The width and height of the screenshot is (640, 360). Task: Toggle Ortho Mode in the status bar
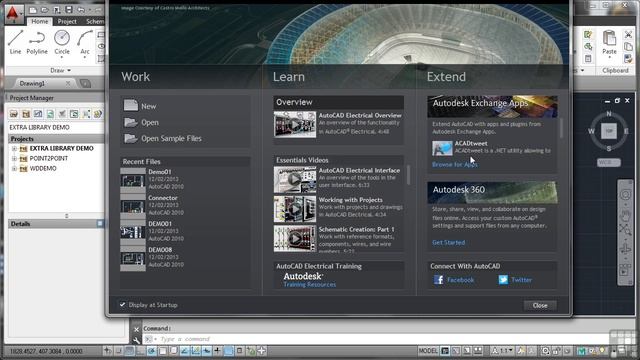(140, 351)
